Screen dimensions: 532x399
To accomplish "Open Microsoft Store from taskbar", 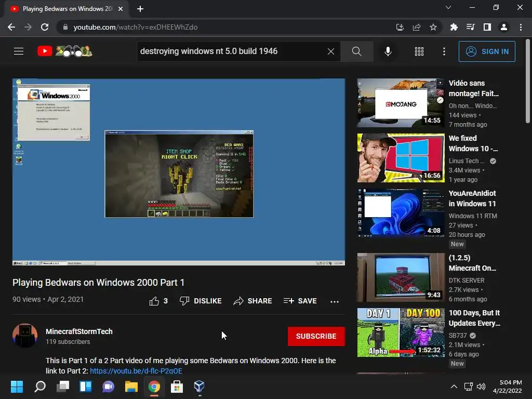I will click(177, 387).
